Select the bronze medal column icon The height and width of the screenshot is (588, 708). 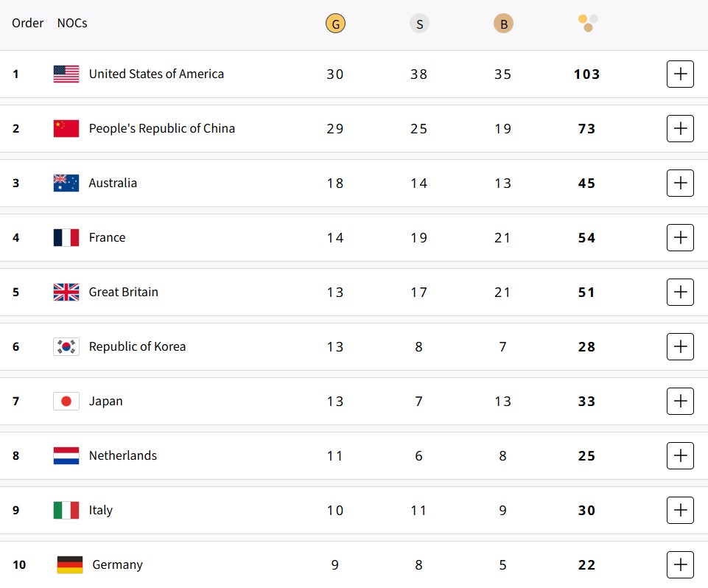(x=503, y=23)
